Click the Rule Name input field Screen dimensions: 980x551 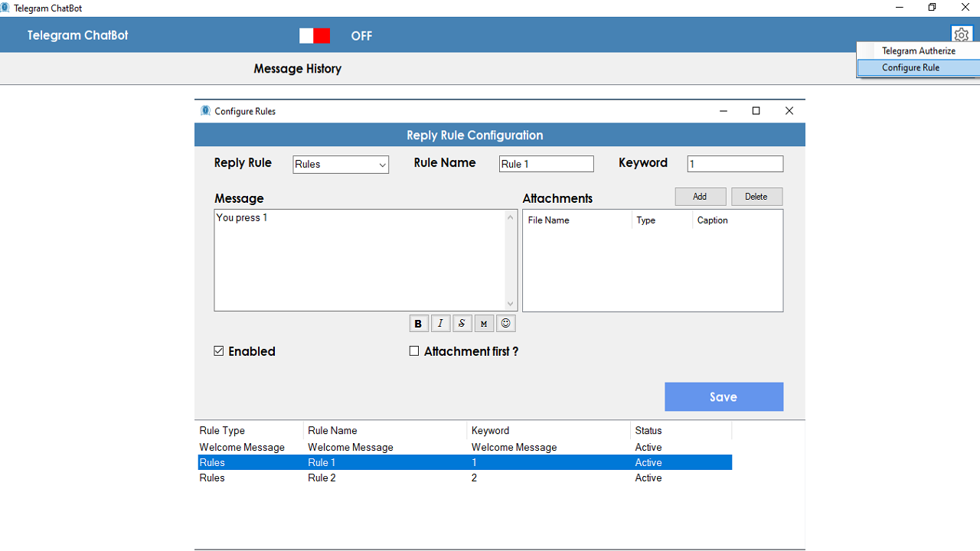click(x=546, y=164)
